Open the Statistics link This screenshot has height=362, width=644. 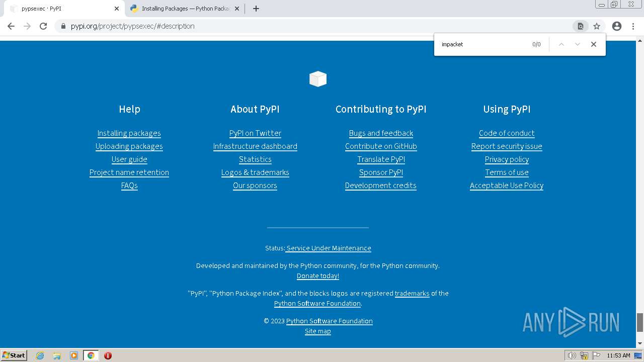tap(255, 159)
